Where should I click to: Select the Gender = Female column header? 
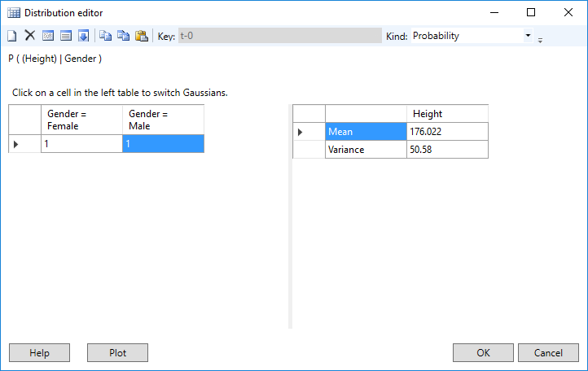81,120
